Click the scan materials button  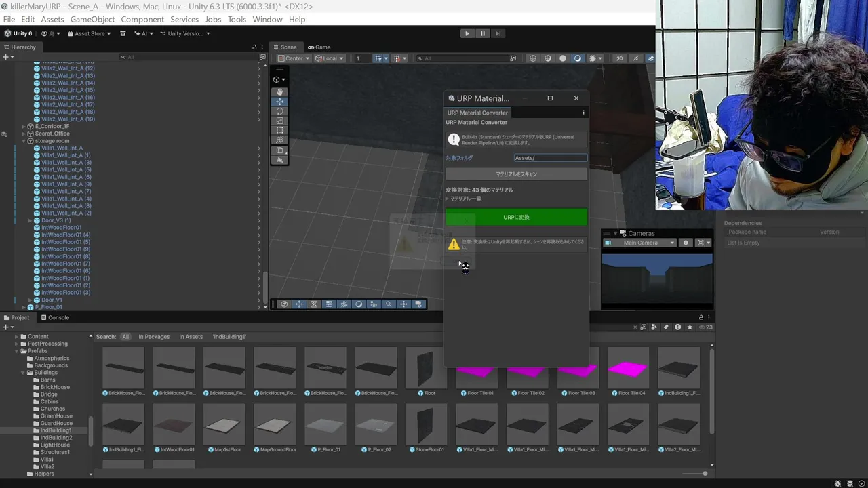(516, 174)
